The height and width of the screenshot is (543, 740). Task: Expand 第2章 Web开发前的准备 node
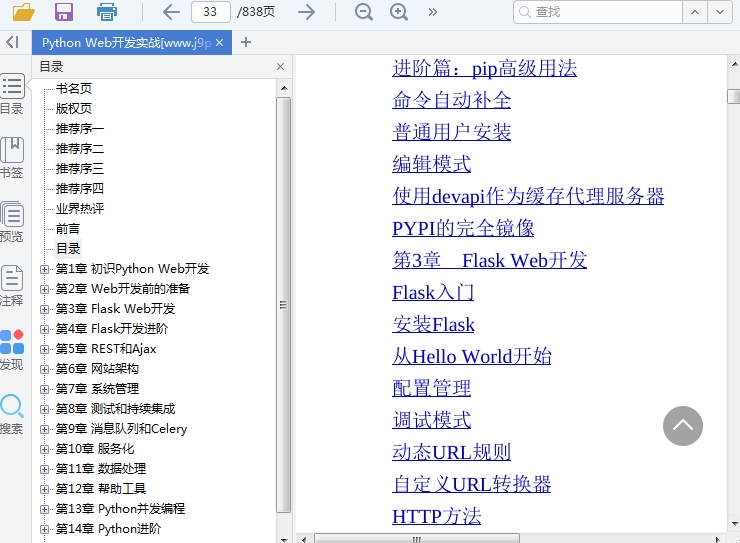(44, 289)
